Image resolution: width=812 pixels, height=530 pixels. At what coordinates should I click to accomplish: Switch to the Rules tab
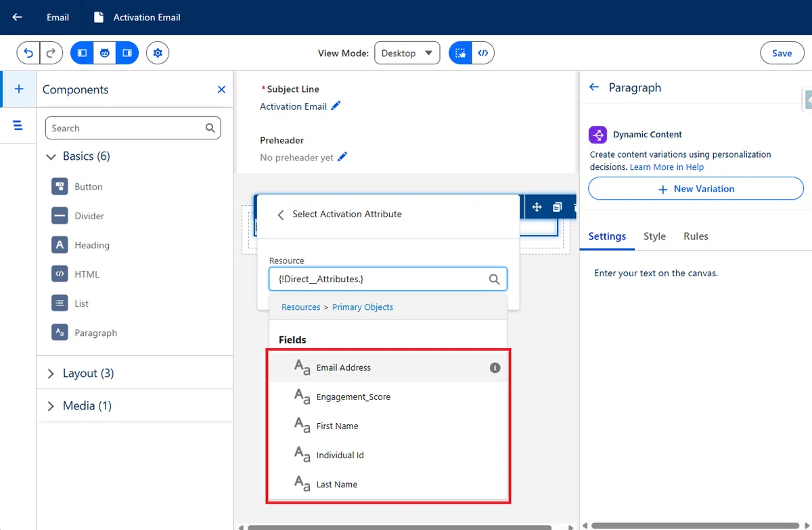coord(696,236)
